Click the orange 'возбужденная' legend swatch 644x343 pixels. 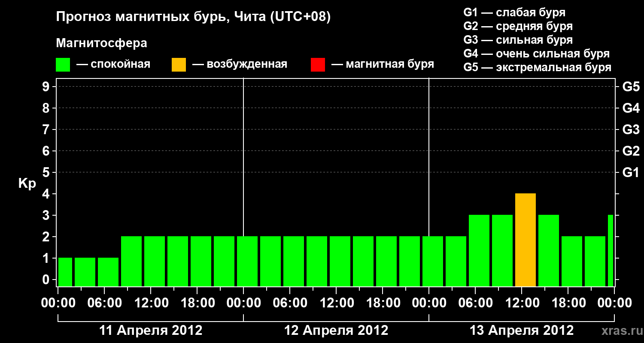(179, 65)
